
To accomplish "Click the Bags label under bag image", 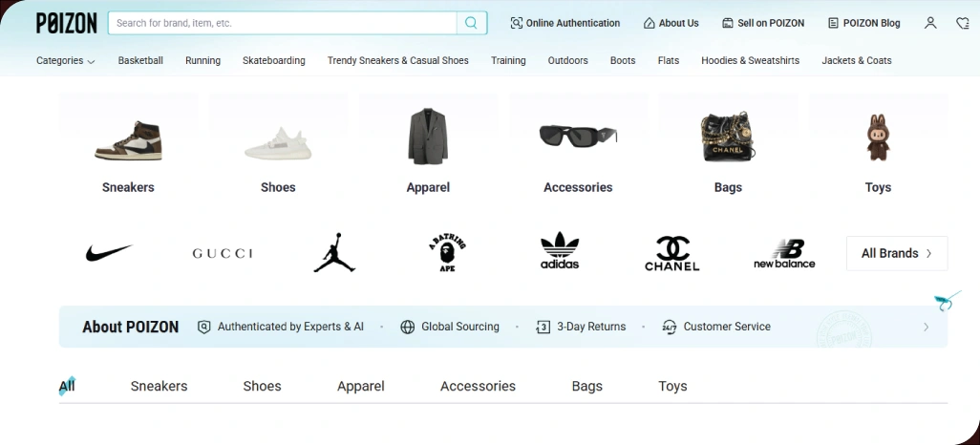I will point(728,187).
